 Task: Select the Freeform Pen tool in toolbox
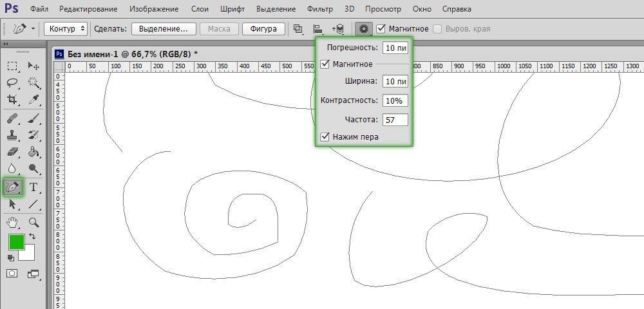tap(13, 187)
